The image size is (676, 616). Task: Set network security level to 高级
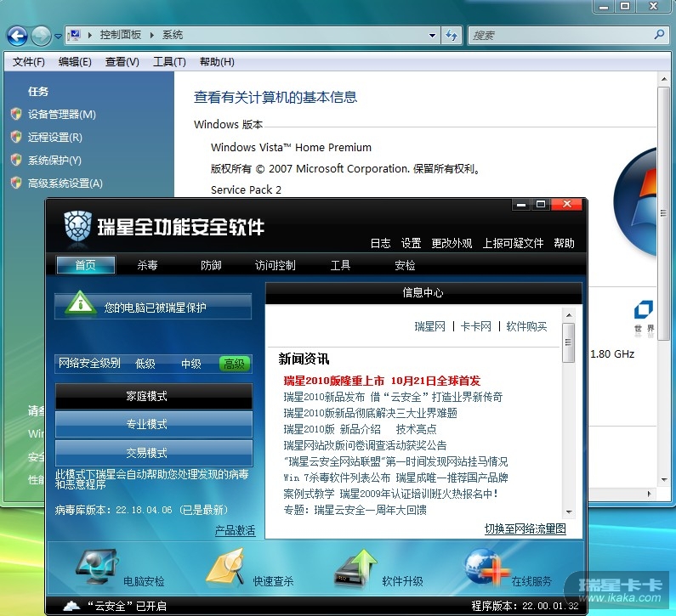pyautogui.click(x=234, y=364)
